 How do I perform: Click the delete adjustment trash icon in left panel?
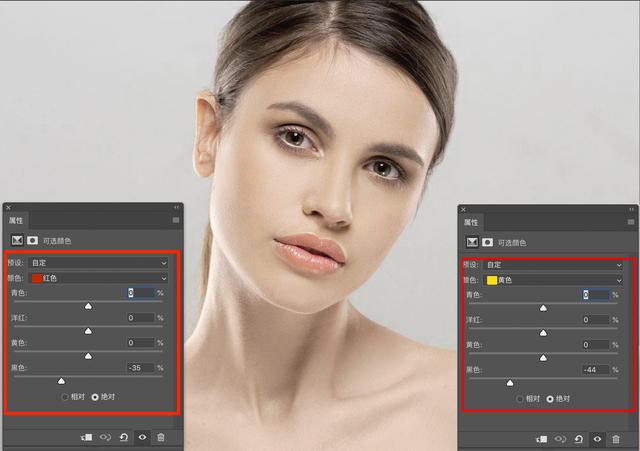coord(161,437)
